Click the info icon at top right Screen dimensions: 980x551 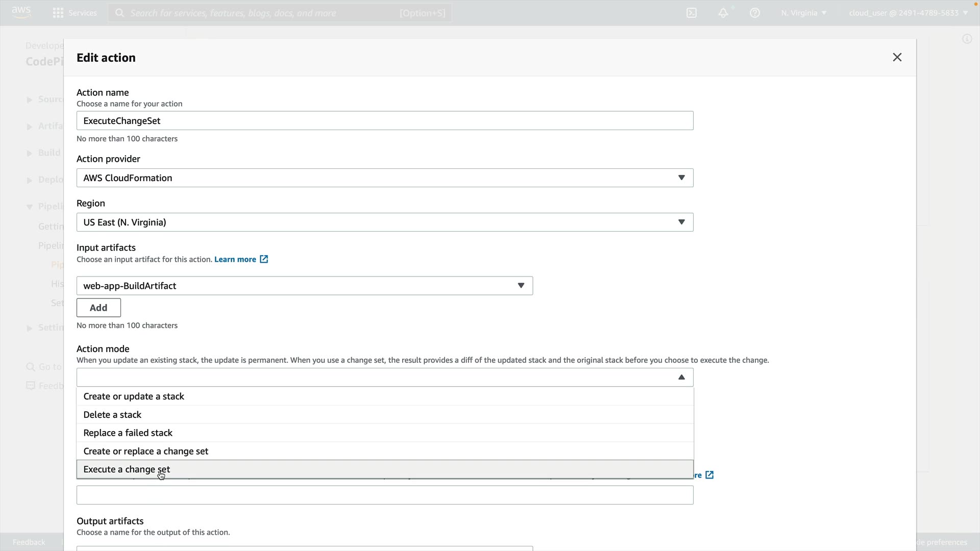pyautogui.click(x=967, y=39)
